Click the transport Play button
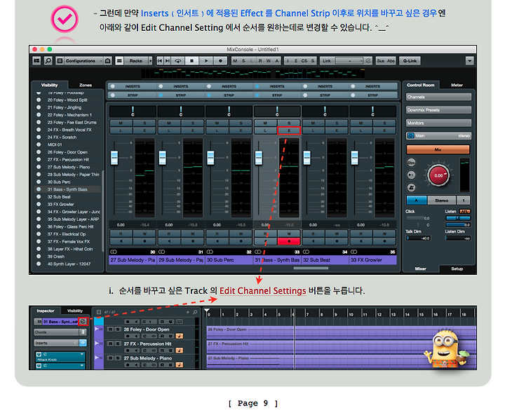Image resolution: width=505 pixels, height=420 pixels. [206, 60]
